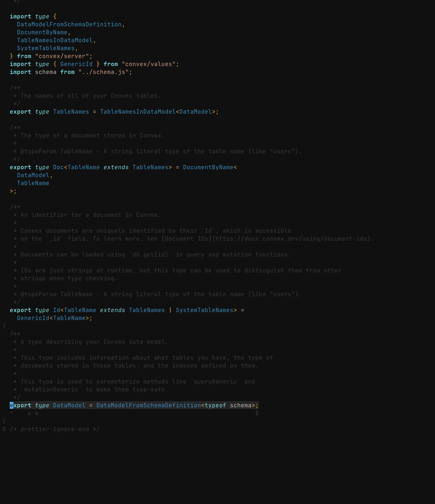
Task: Click the '{' paragraph jump hint in the margin
Action: tap(4, 326)
